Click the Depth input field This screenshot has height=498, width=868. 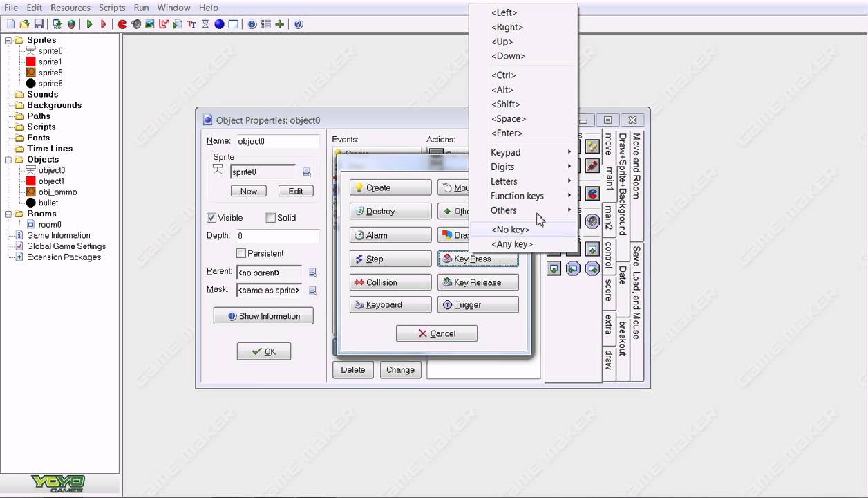click(278, 236)
